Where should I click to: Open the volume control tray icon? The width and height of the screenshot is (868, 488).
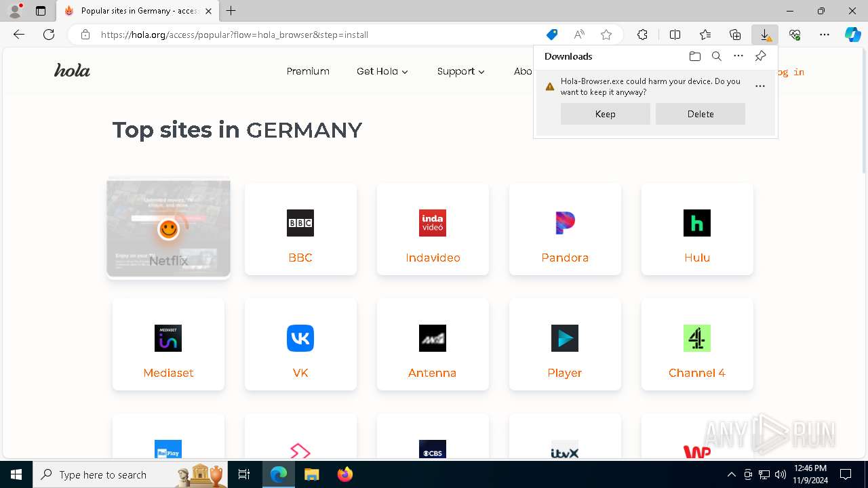tap(781, 474)
